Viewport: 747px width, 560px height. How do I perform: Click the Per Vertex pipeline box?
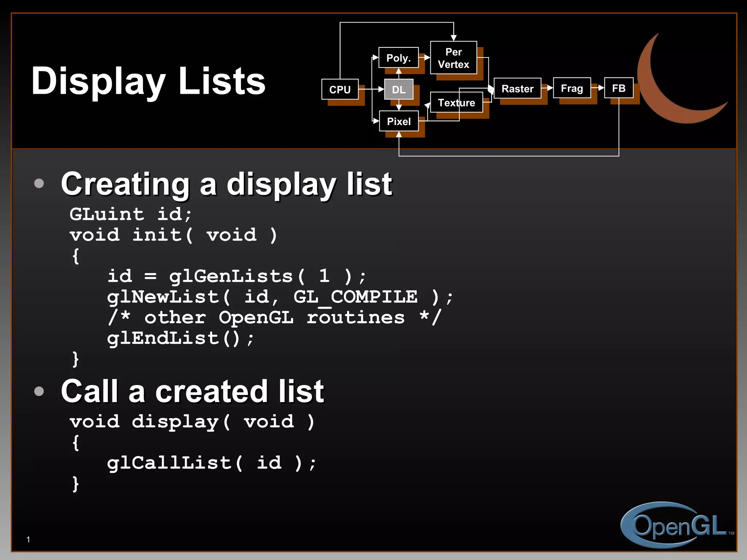pyautogui.click(x=454, y=58)
